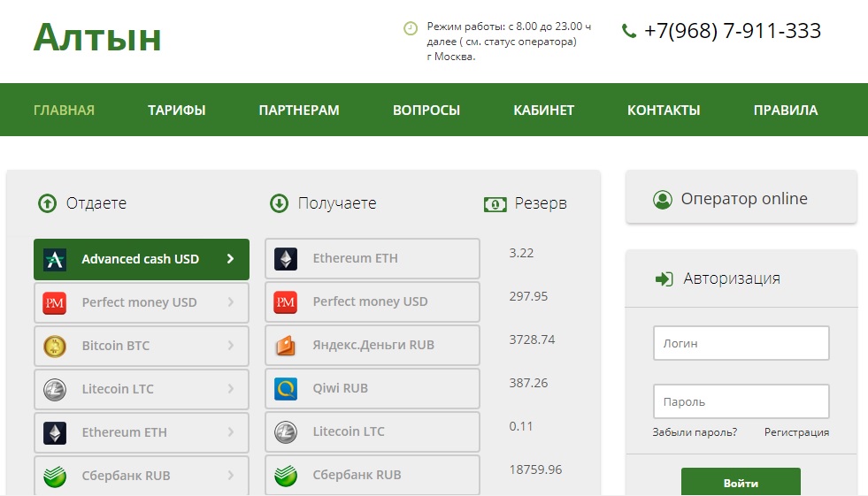Choose Qiwi RUB to receive
Viewport: 868px width, 496px height.
click(372, 388)
